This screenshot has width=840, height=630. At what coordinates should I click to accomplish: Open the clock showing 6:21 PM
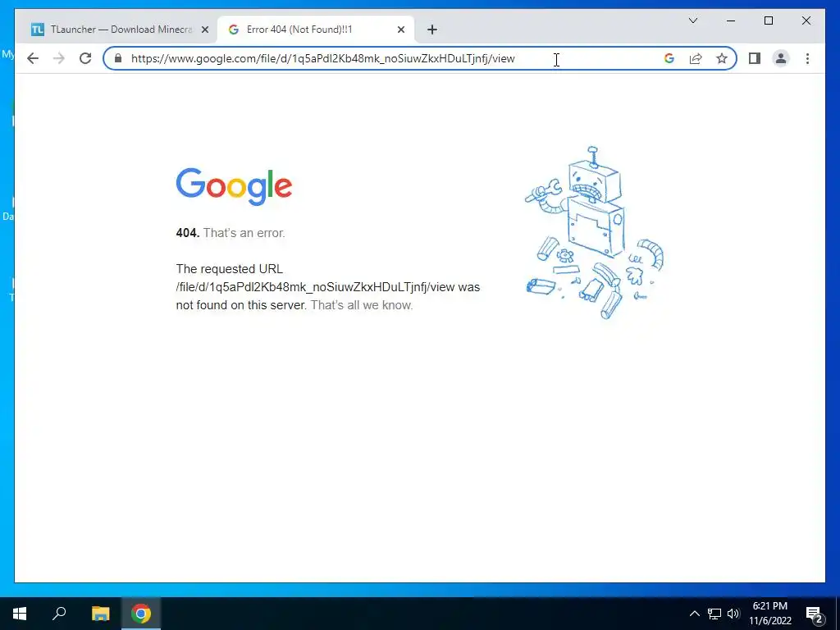tap(769, 614)
